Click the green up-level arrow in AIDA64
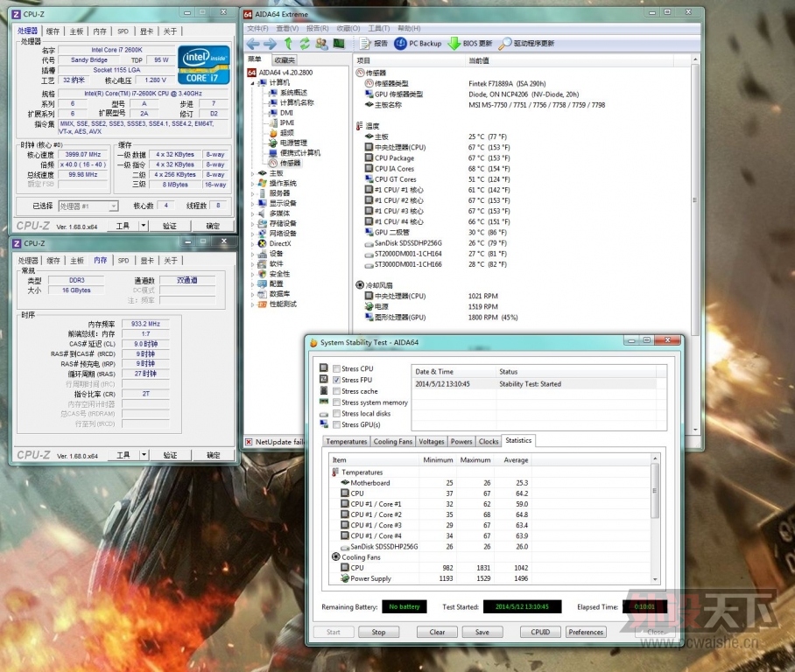Screen dimensions: 795x672 point(288,44)
